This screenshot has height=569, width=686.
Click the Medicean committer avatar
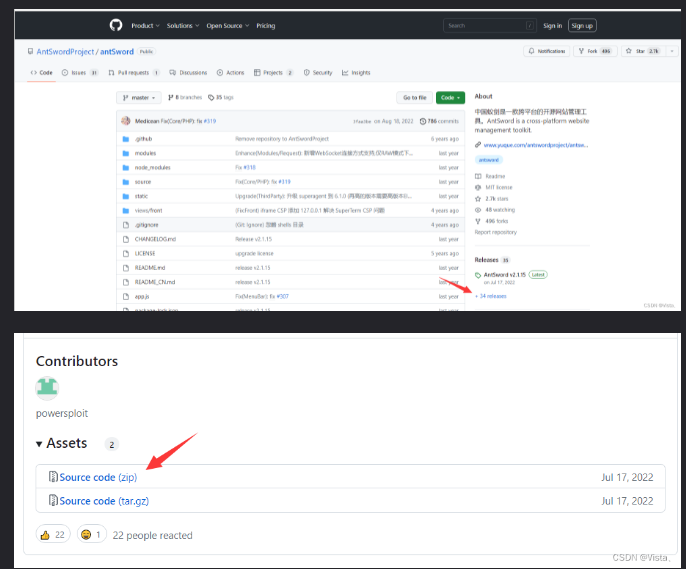126,121
